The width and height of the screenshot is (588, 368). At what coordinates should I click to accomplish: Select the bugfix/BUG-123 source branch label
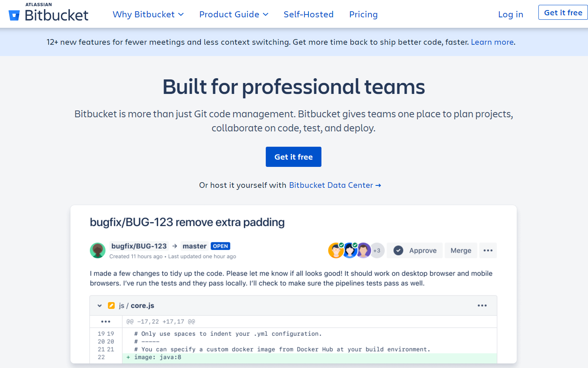[139, 246]
